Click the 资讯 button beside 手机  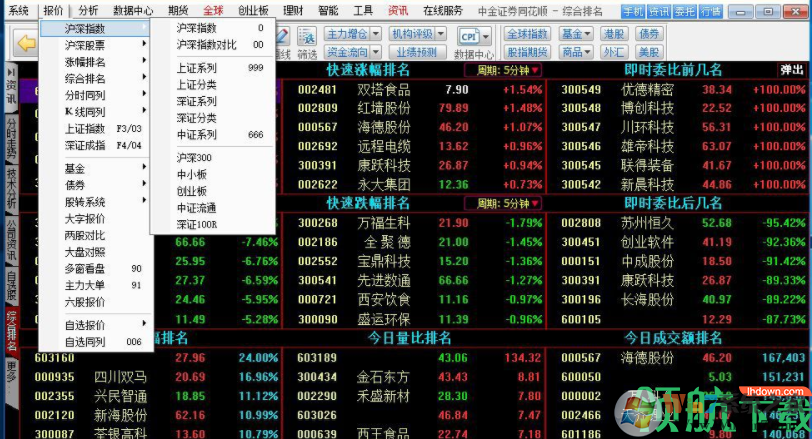point(659,11)
